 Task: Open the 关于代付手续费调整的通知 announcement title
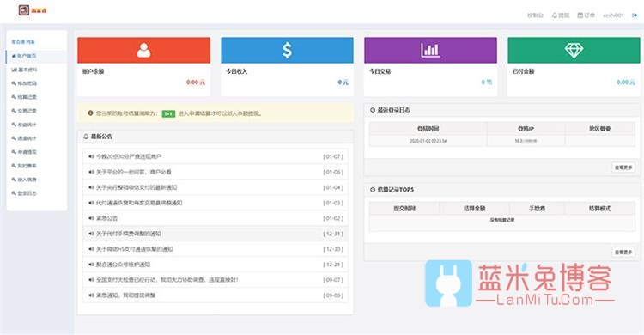tap(129, 234)
